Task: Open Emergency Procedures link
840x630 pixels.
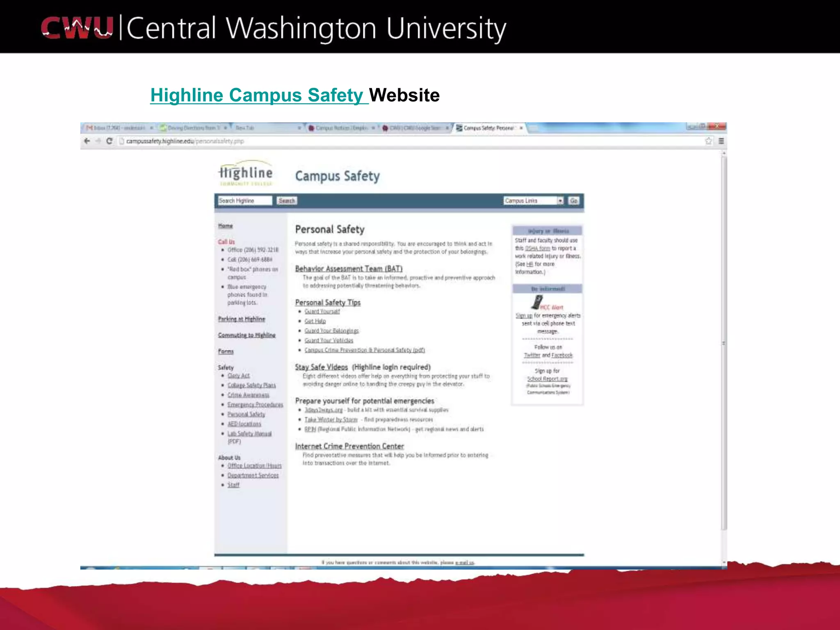Action: [255, 405]
